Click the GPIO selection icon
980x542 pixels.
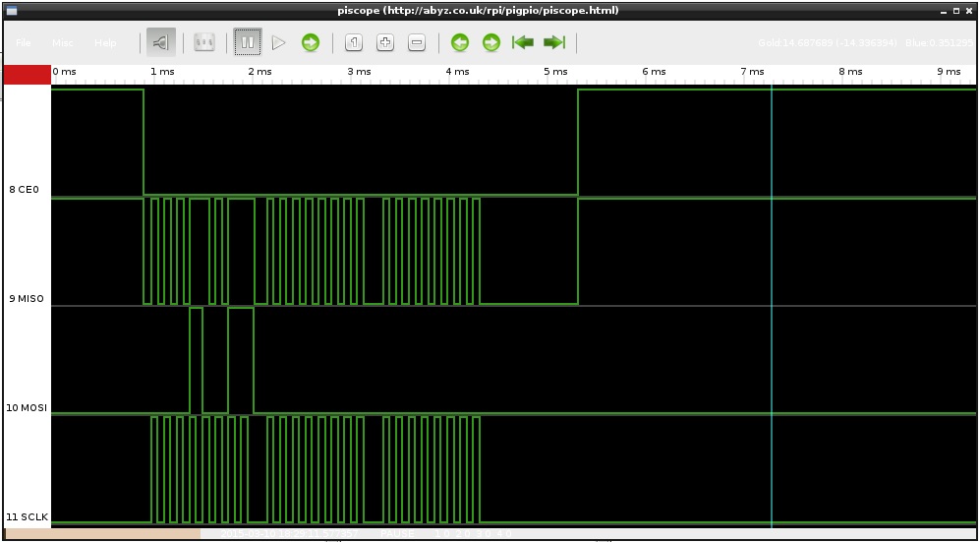point(204,42)
